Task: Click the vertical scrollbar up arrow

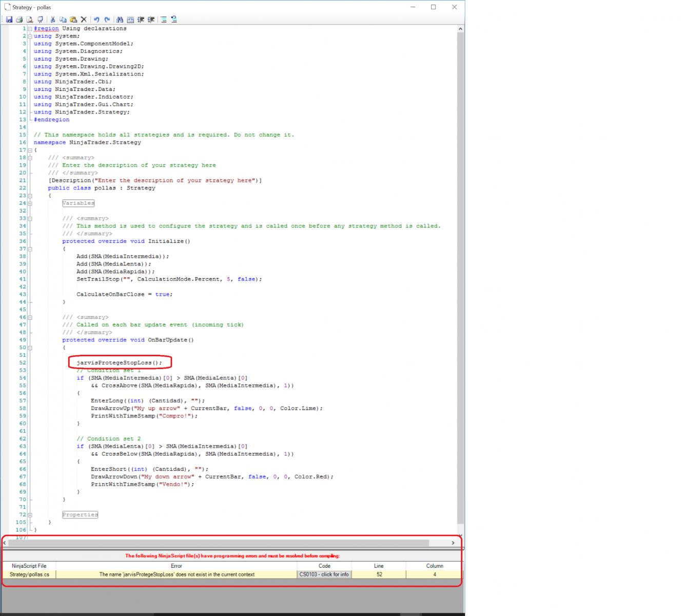Action: (x=461, y=29)
